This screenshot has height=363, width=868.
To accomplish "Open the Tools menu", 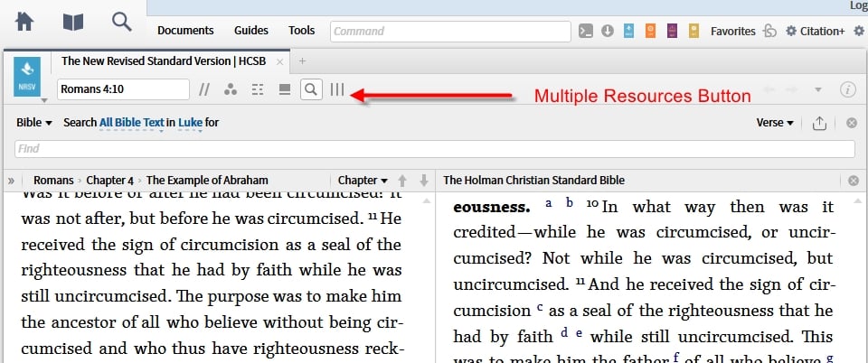I will click(x=302, y=31).
